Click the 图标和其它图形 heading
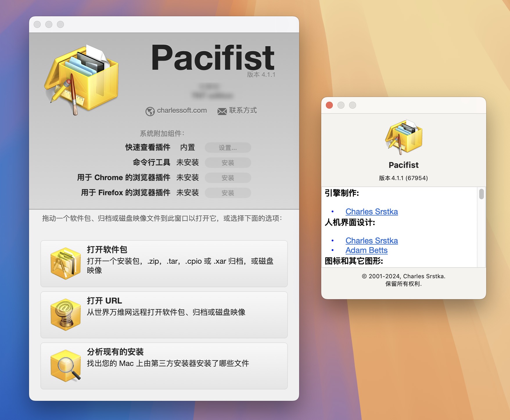510x420 pixels. pyautogui.click(x=354, y=261)
